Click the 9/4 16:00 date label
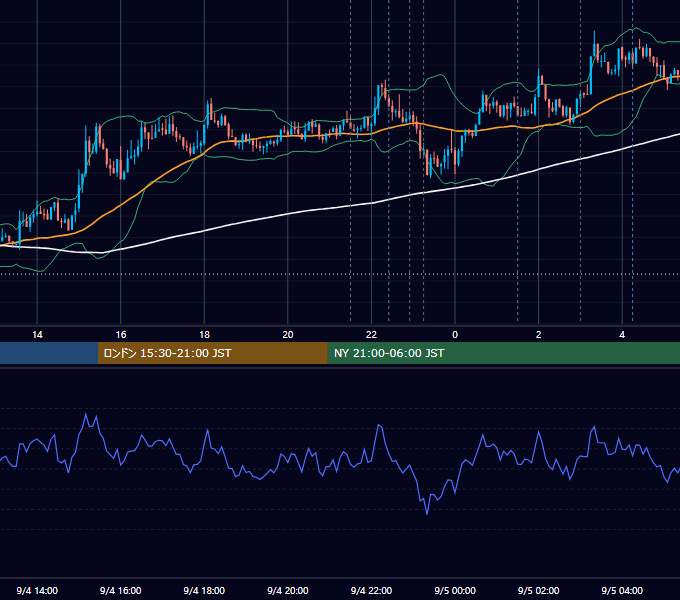The width and height of the screenshot is (680, 600). click(121, 590)
